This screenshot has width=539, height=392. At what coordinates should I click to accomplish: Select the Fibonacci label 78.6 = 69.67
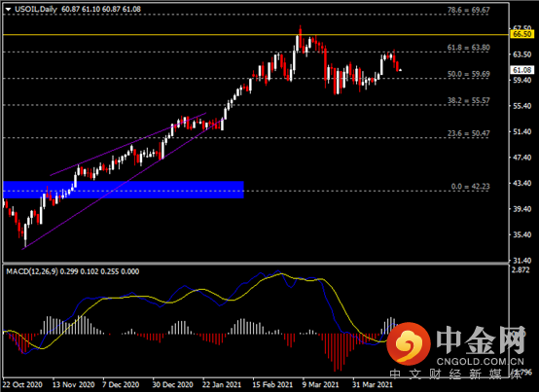click(x=469, y=10)
